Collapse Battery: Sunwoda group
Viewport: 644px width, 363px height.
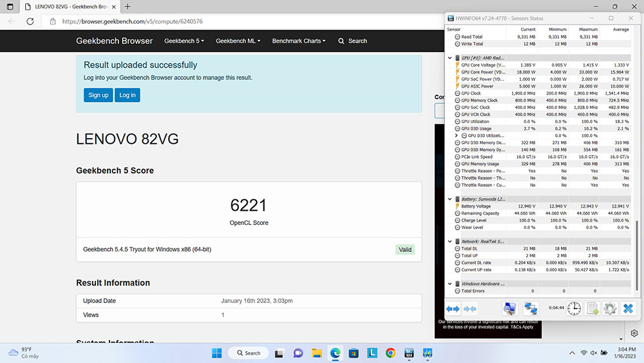450,199
